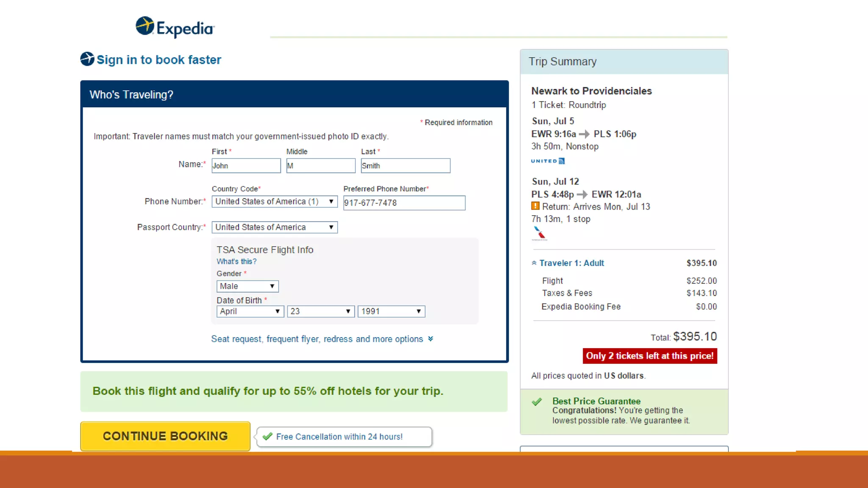This screenshot has height=488, width=868.
Task: Open the birth month dropdown showing April
Action: pos(250,311)
